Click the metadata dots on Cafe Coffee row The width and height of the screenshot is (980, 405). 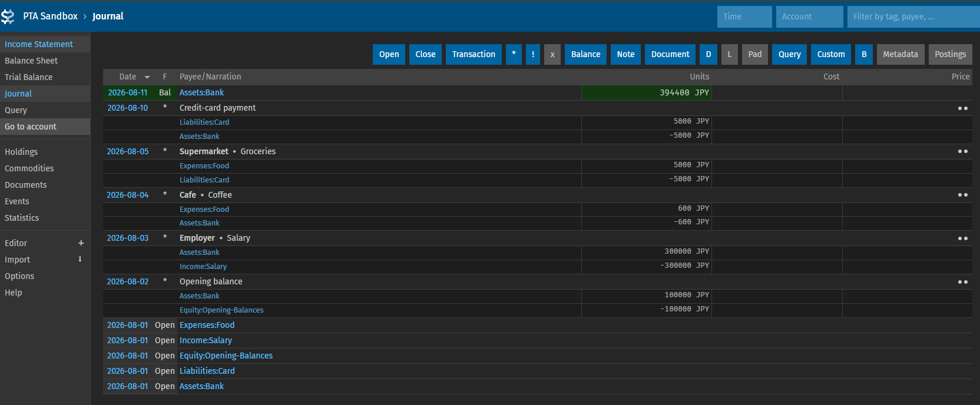962,195
